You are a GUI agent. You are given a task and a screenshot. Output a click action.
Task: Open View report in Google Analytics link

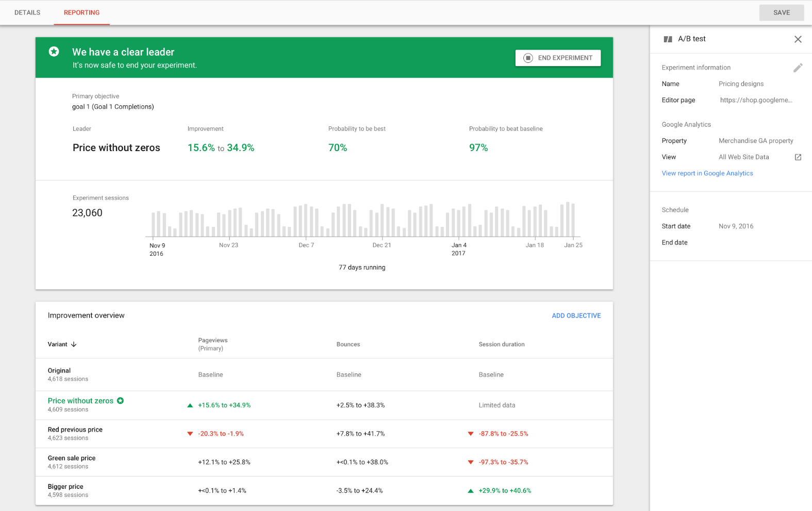[707, 173]
